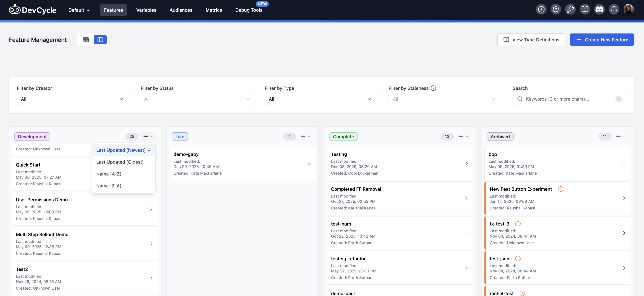The image size is (644, 296).
Task: Select kanban column view toggle
Action: [x=100, y=39]
